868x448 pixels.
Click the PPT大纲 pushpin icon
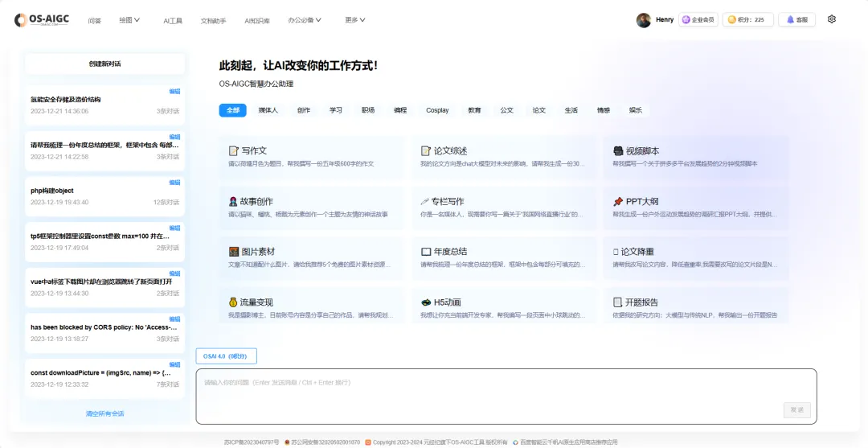click(x=618, y=201)
